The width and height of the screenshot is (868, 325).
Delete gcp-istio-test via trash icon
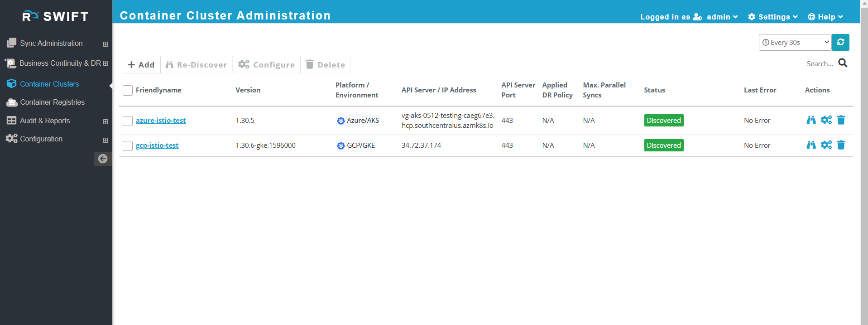841,145
